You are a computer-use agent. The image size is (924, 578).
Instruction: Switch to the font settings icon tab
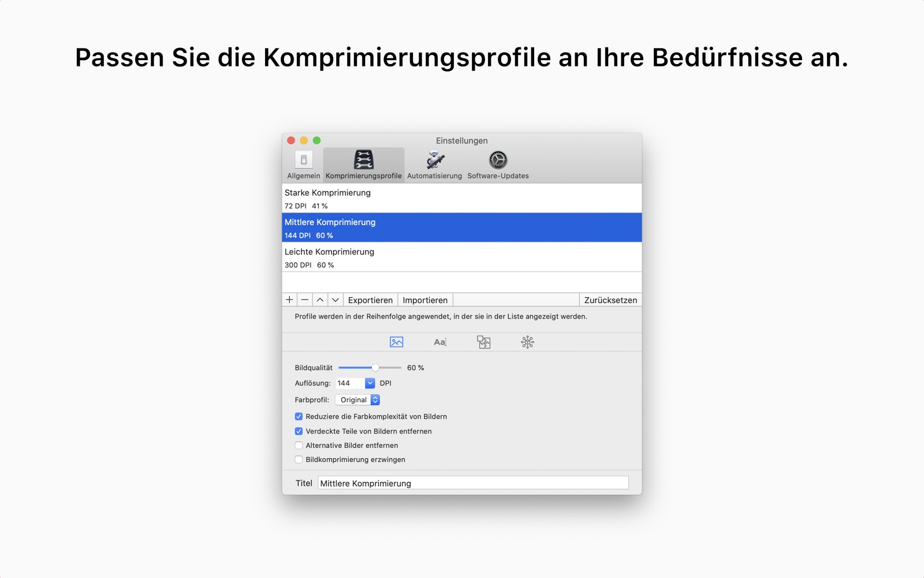pos(440,342)
